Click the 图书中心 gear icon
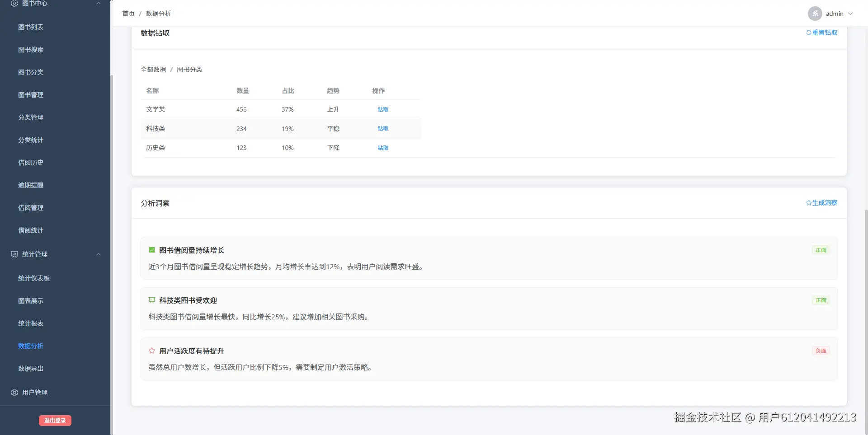 14,4
